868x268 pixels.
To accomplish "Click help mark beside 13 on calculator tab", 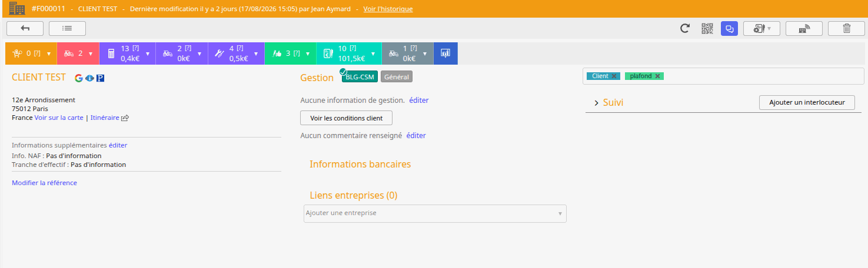I will (136, 48).
